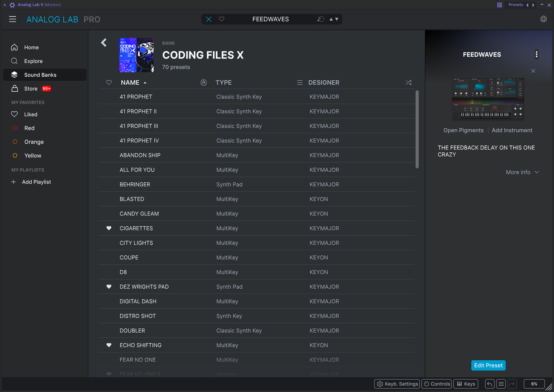Viewport: 554px width, 392px height.
Task: Select the next preset with down arrow
Action: 337,19
